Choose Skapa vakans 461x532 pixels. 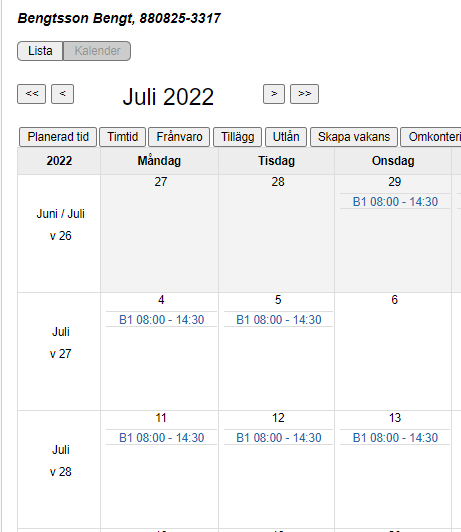tap(354, 137)
